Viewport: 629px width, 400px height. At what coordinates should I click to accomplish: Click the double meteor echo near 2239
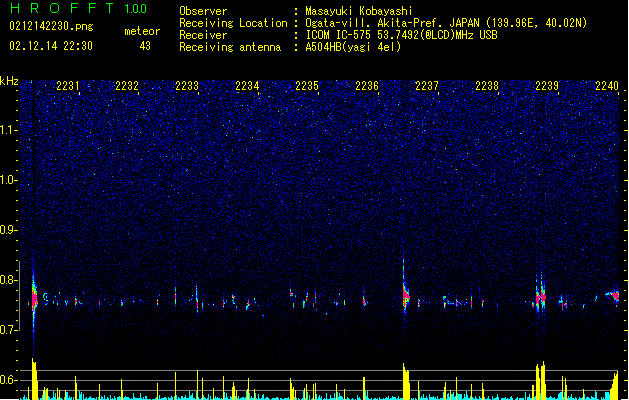click(x=540, y=297)
